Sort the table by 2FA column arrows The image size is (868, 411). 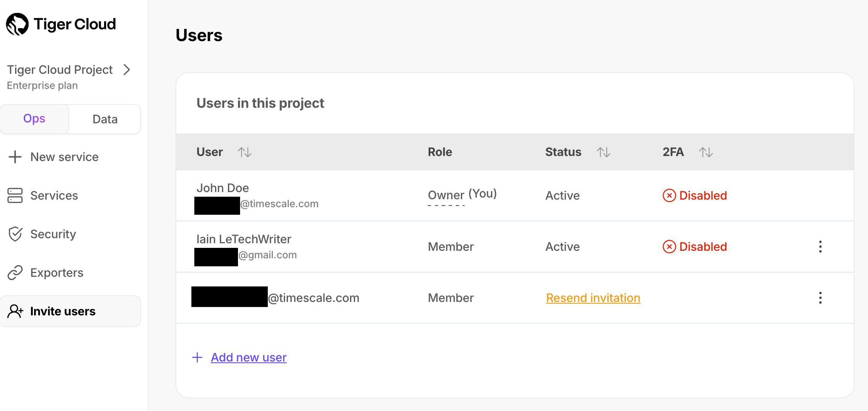tap(706, 152)
